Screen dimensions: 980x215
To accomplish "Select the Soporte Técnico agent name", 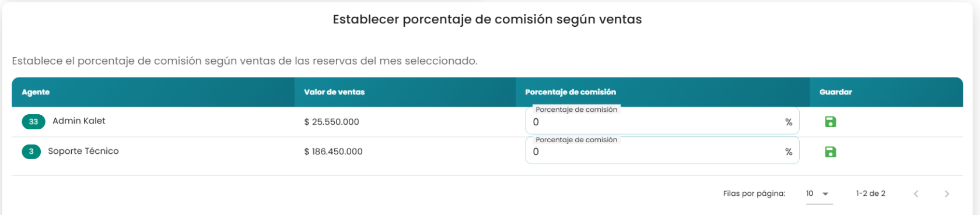I will point(83,151).
